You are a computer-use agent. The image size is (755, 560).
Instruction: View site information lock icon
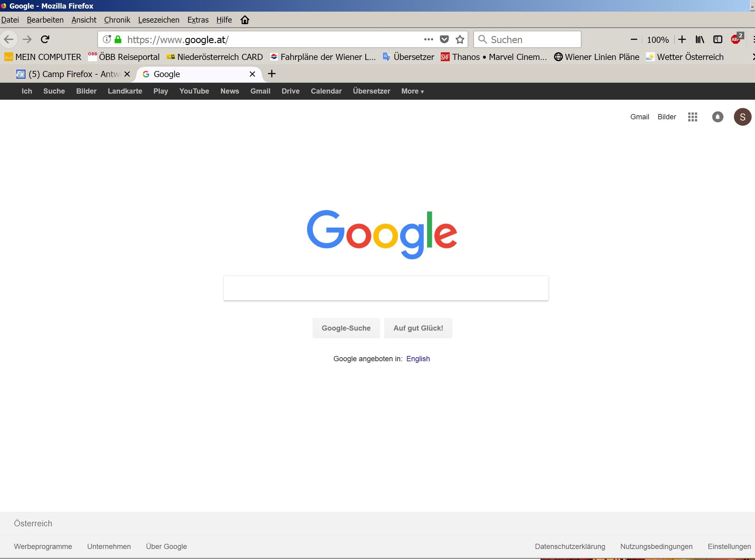tap(118, 40)
